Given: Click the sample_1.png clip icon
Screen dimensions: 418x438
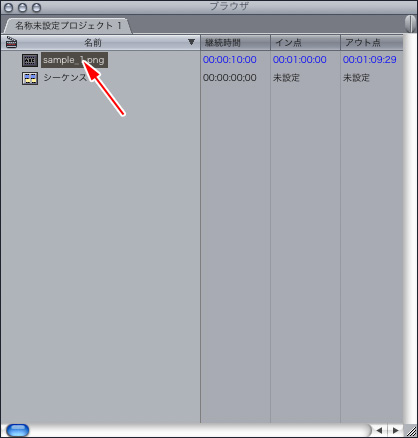Looking at the screenshot, I should click(30, 60).
